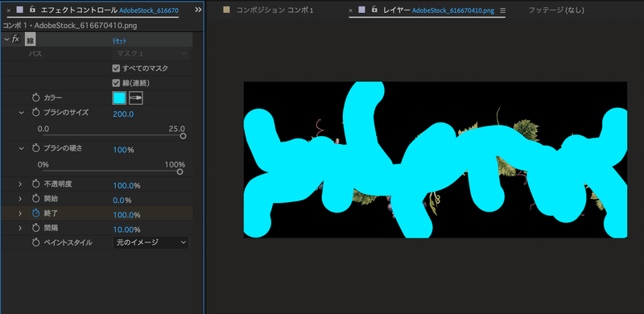Open the ペイントスタイル 元のイメージ dropdown
The image size is (644, 314).
(x=151, y=242)
